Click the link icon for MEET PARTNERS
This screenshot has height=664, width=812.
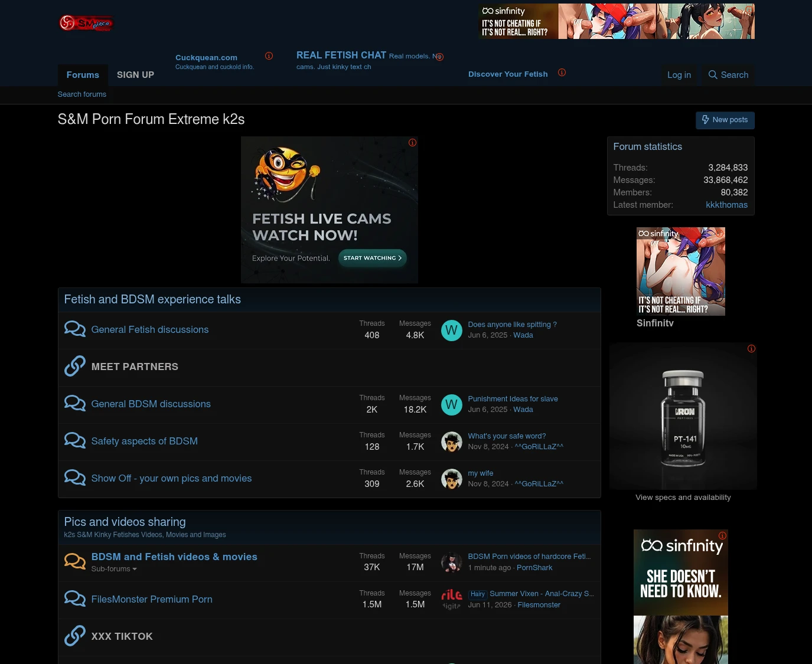75,367
